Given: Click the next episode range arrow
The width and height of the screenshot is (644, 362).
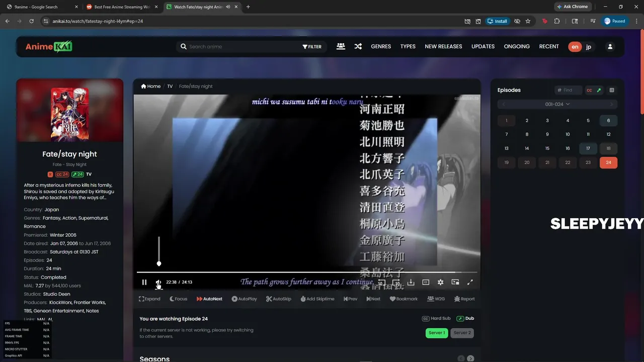Looking at the screenshot, I should 612,104.
